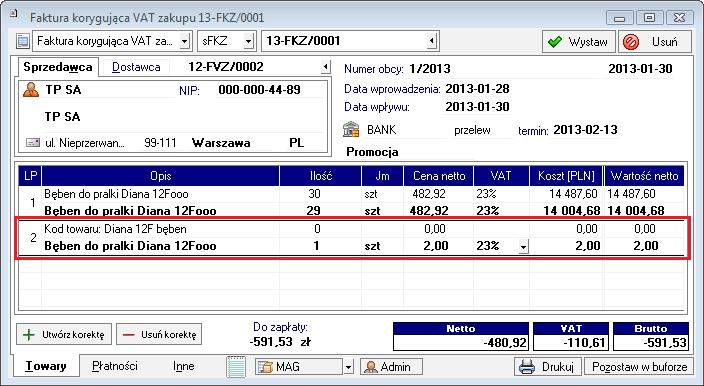This screenshot has width=704, height=386.
Task: Click the 14 004,68 value in Koszt column
Action: 571,211
